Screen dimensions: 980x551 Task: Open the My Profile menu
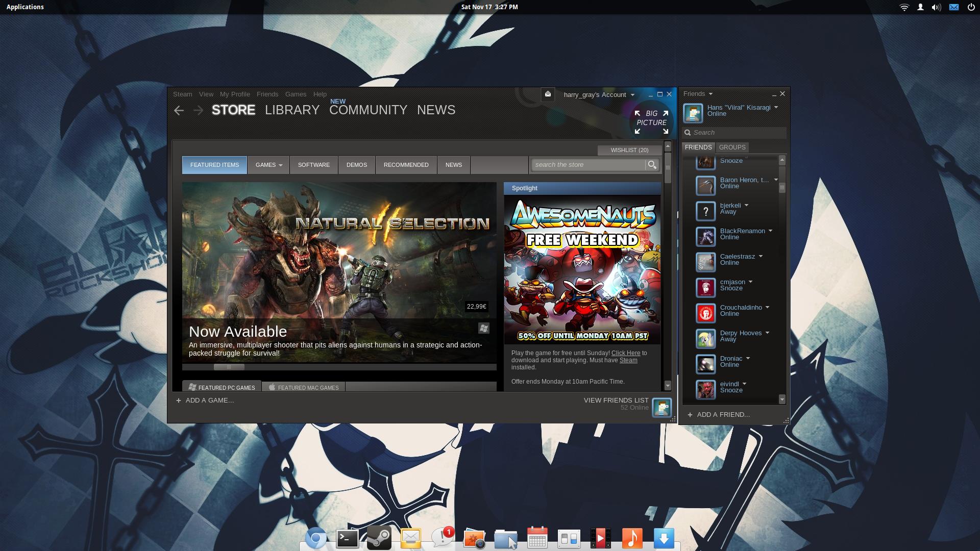click(235, 94)
